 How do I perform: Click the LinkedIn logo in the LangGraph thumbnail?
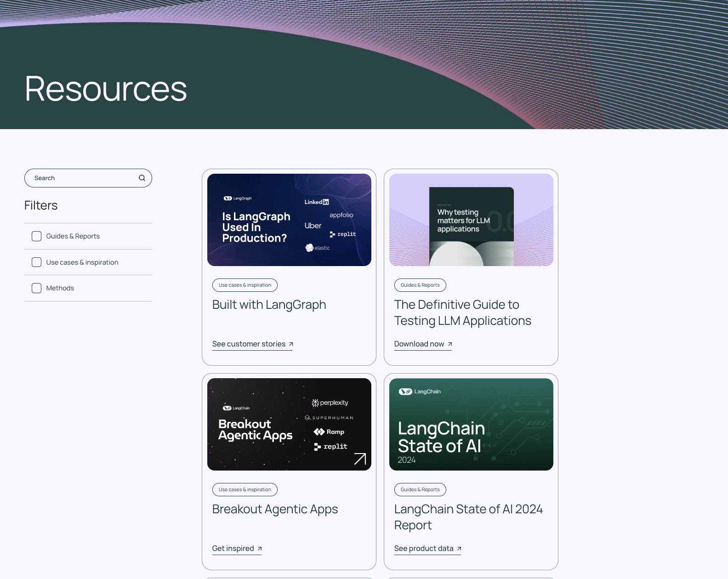coord(317,202)
